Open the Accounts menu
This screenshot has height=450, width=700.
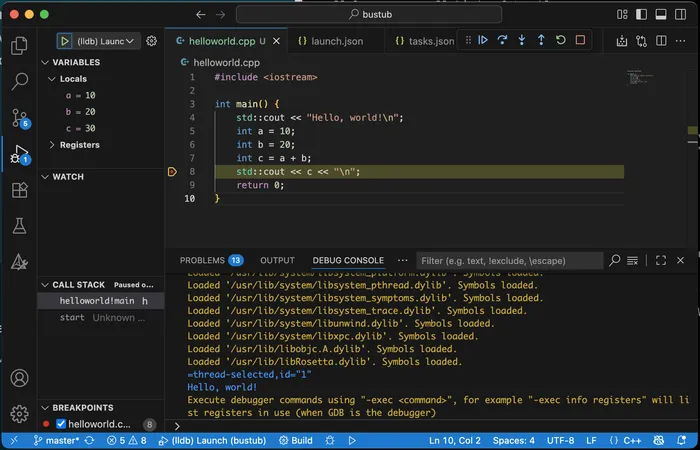(x=19, y=378)
